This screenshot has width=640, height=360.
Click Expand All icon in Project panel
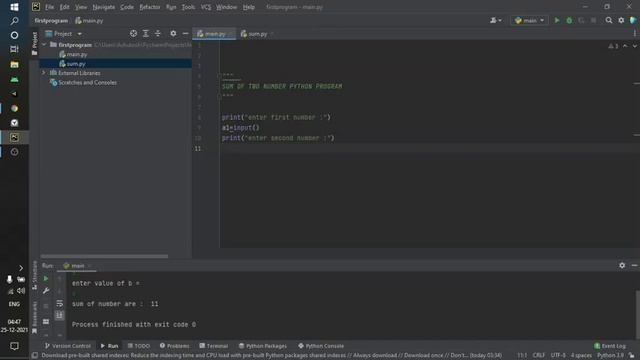point(145,34)
